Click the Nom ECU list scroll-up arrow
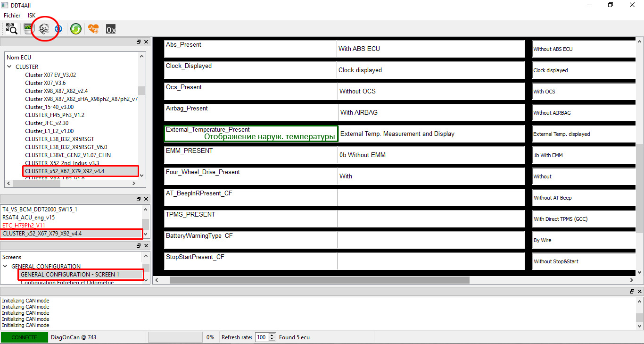This screenshot has height=344, width=644. coord(142,56)
